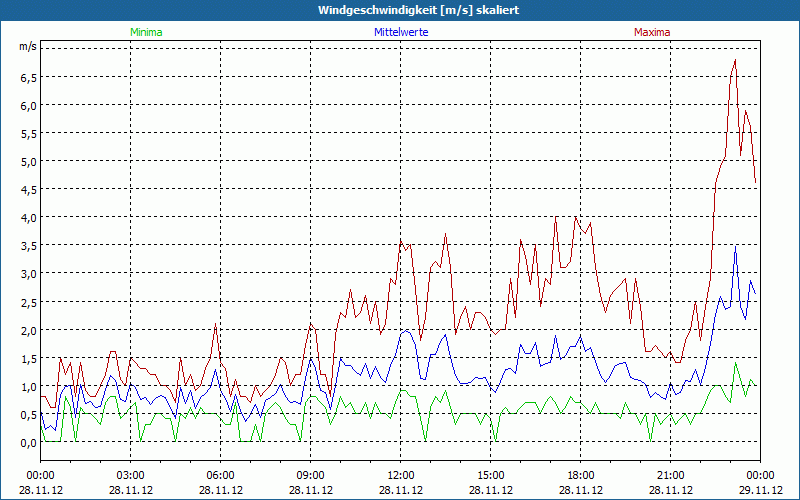Click the highest peak of the red Maxima line

735,60
